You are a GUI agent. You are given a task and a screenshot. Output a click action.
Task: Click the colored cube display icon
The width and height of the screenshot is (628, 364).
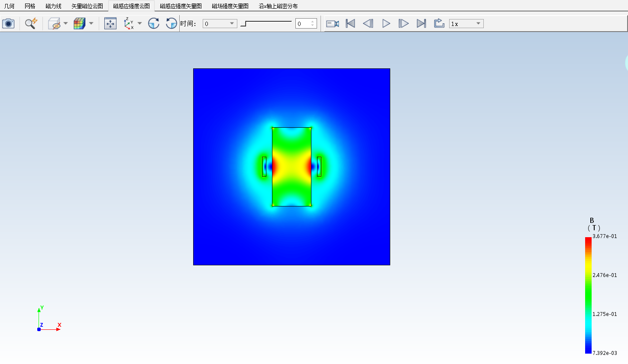[79, 23]
